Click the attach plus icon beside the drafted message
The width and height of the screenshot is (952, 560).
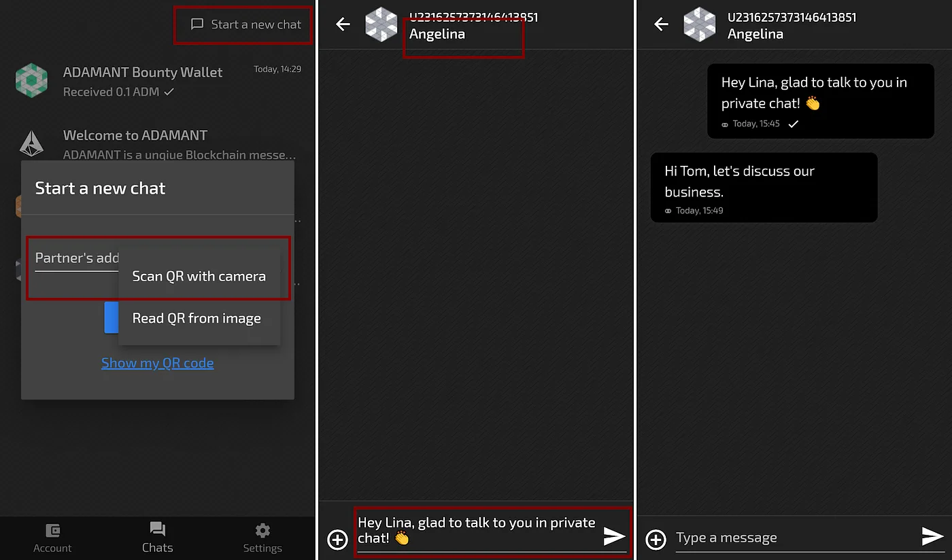click(x=338, y=540)
